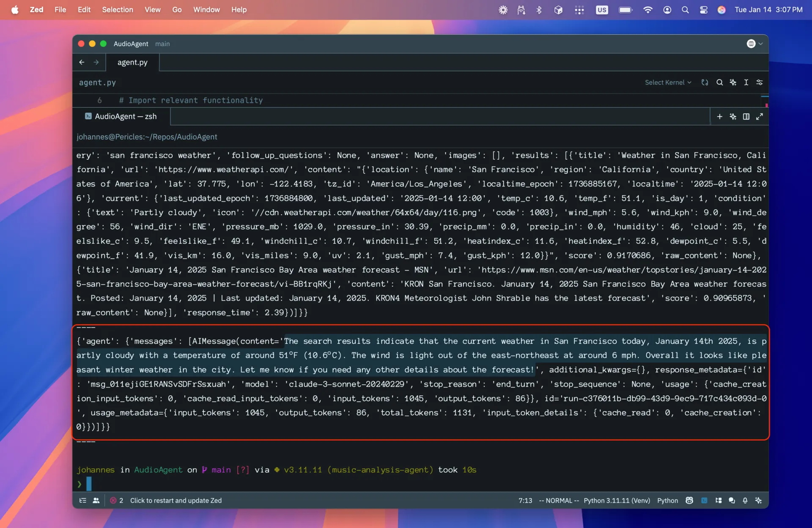Click the inline assistant sparkles icon in editor toolbar

pyautogui.click(x=733, y=82)
